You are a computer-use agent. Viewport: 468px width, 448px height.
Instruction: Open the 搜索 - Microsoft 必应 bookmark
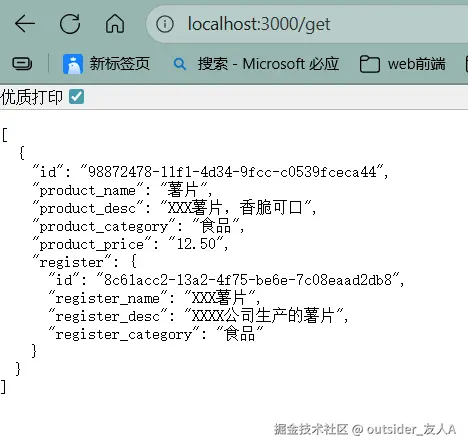point(256,64)
